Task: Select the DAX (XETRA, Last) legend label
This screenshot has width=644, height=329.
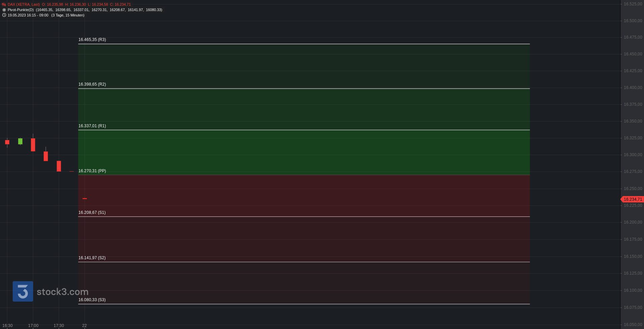Action: pos(23,5)
